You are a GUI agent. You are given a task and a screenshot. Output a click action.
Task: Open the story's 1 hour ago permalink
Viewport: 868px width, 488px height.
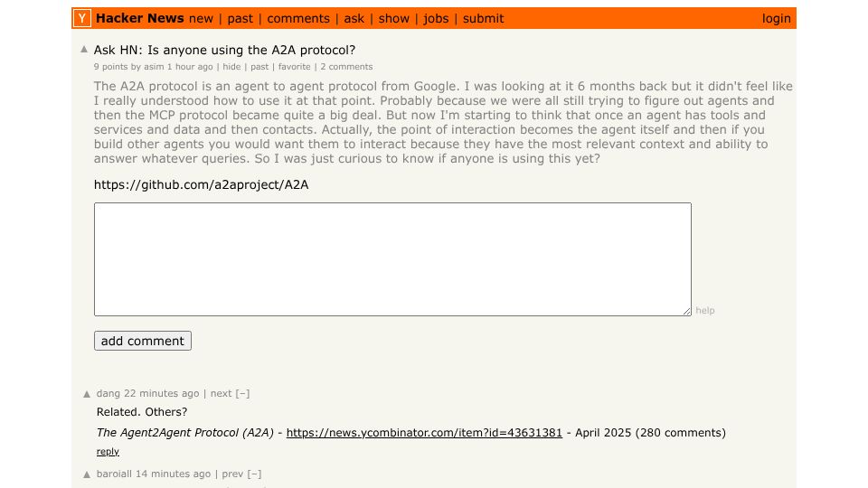(190, 66)
